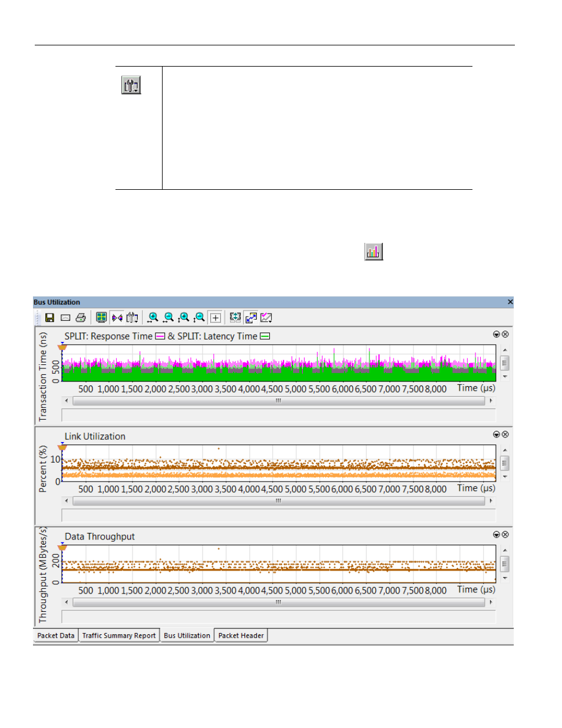Click the vertical scroll down arrow of Data Throughput graph
This screenshot has height=728, width=562.
tap(505, 578)
